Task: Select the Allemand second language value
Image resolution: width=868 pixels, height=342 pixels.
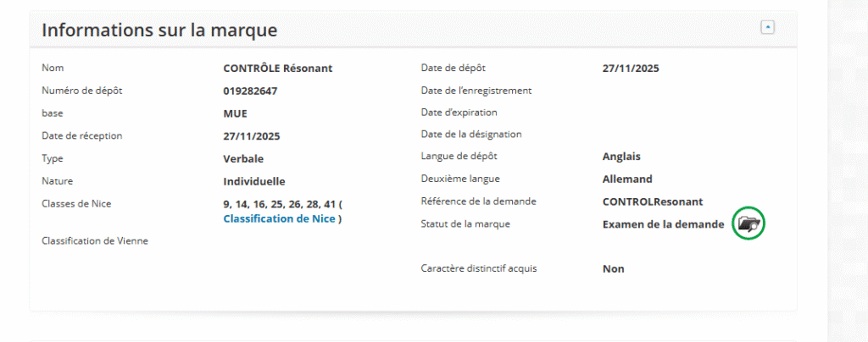Action: (x=626, y=179)
